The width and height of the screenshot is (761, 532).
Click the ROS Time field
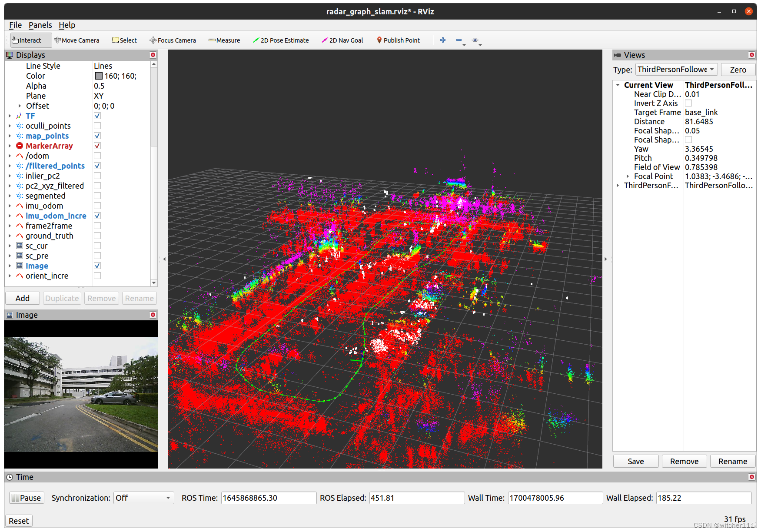pos(269,498)
